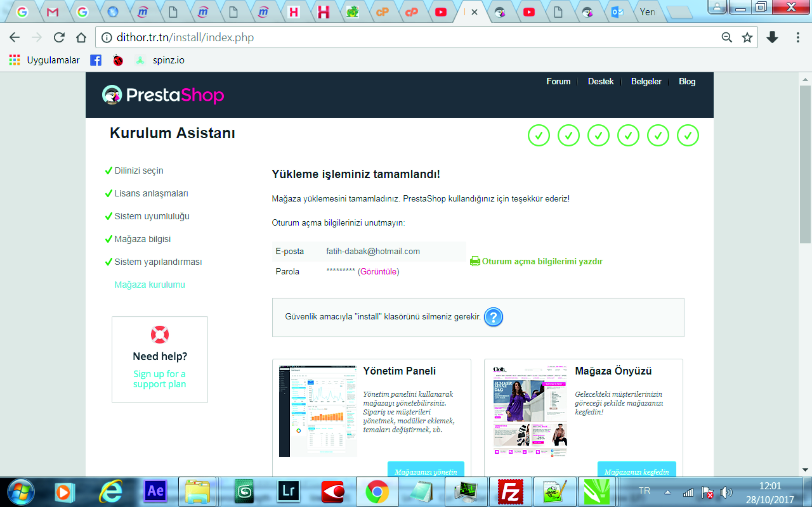Click the browser forward arrow
This screenshot has width=812, height=507.
click(x=37, y=37)
